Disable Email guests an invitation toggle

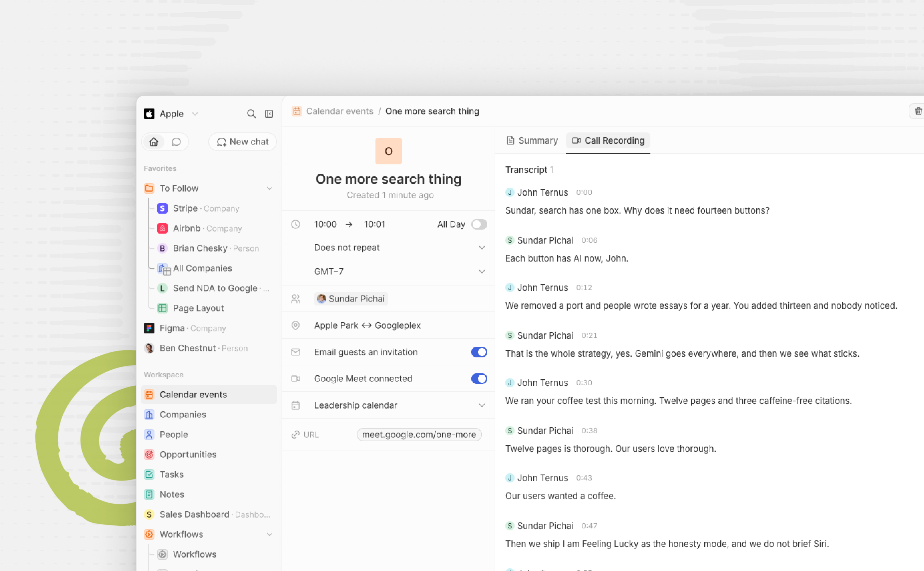click(x=479, y=352)
